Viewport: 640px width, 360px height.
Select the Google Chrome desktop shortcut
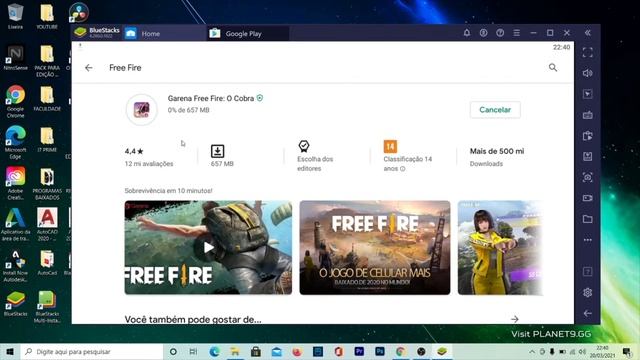[x=16, y=102]
